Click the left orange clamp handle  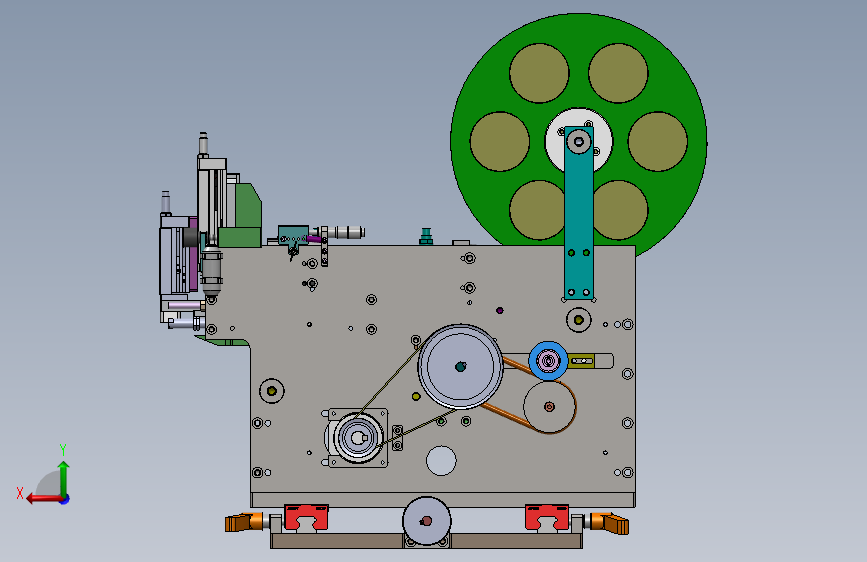pyautogui.click(x=243, y=522)
